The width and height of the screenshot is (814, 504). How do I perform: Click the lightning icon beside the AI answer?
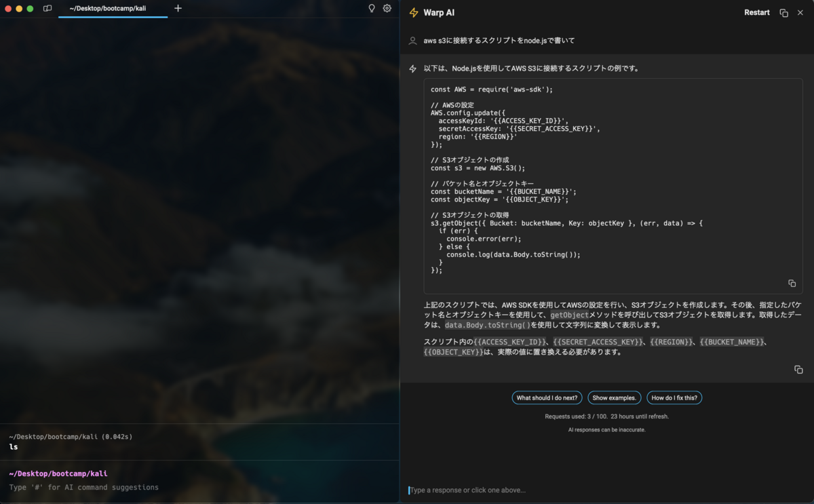click(412, 69)
